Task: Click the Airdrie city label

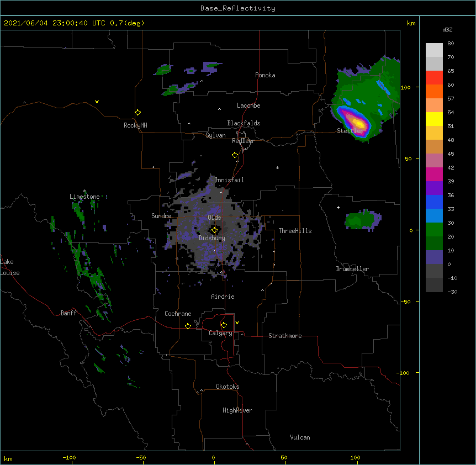Action: click(x=223, y=297)
